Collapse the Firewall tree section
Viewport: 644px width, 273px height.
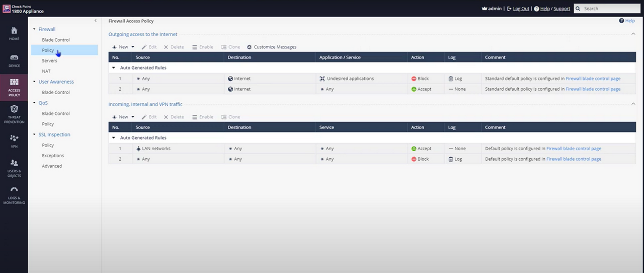pyautogui.click(x=34, y=29)
